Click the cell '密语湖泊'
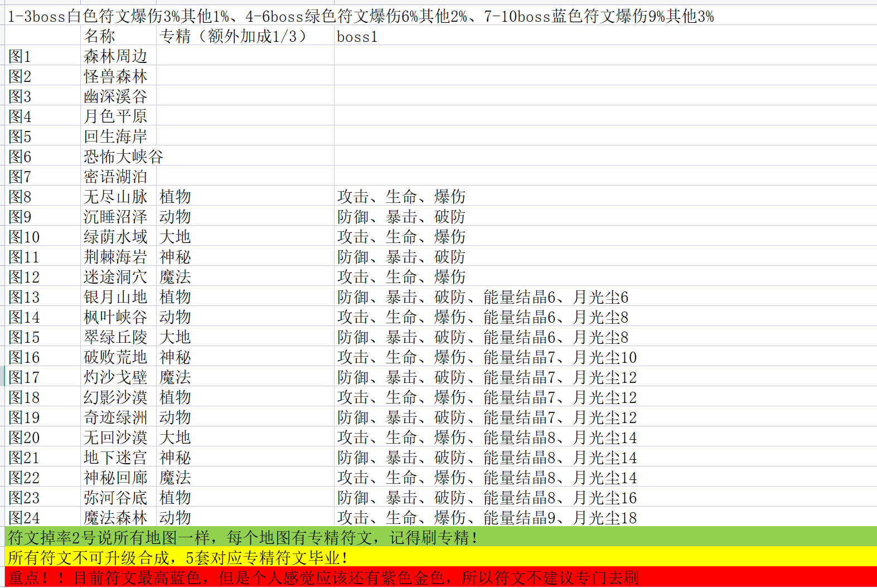Screen dimensions: 877x588 tap(119, 176)
